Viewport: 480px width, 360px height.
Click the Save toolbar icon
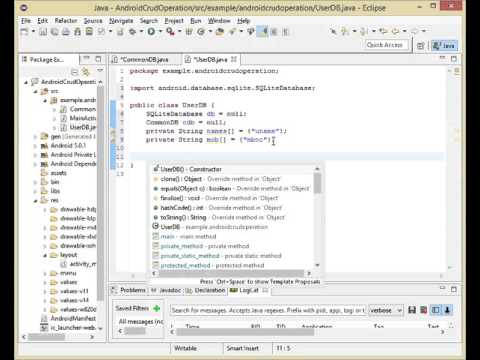coord(43,32)
